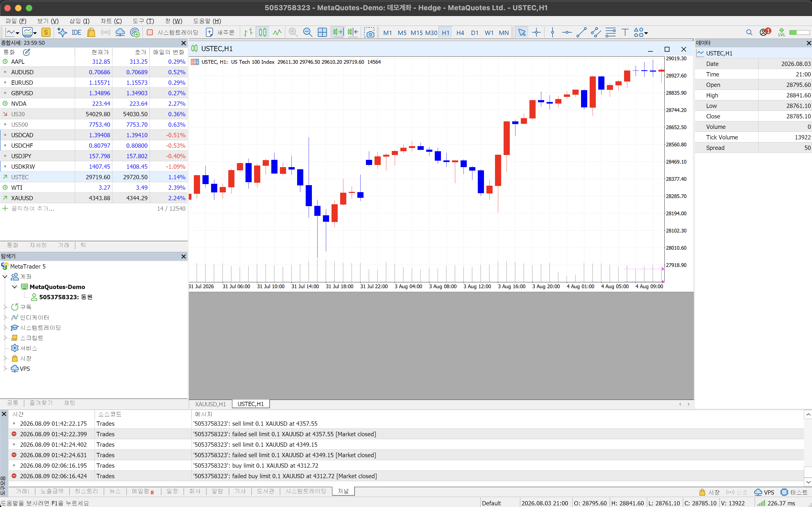This screenshot has height=507, width=812.
Task: Open the trading dollar-sign toolbar icon
Action: point(45,33)
